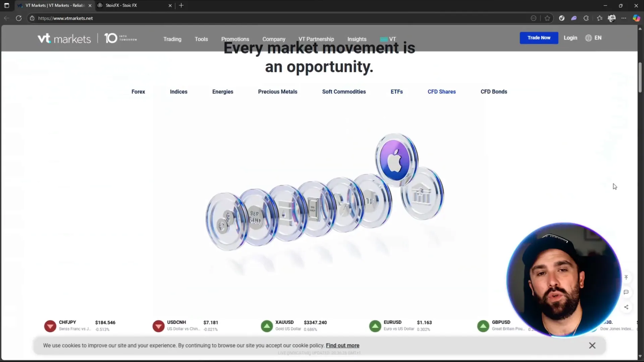Click the scrollbar down arrow
Screen dimensions: 644x362
(640, 356)
